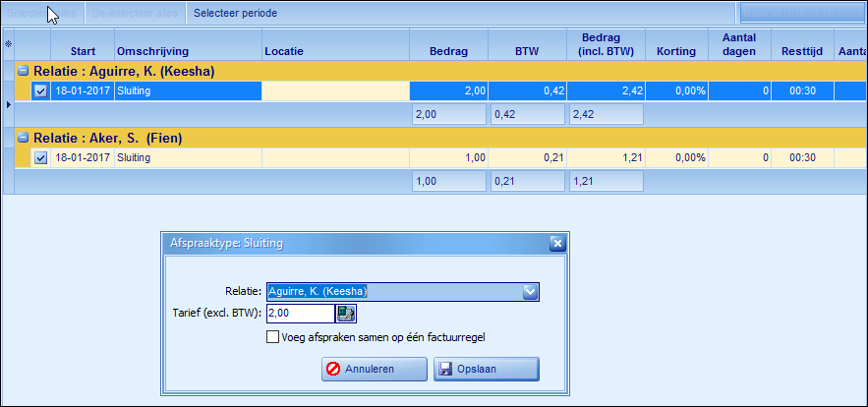Click the Korting column header
868x407 pixels.
(676, 50)
